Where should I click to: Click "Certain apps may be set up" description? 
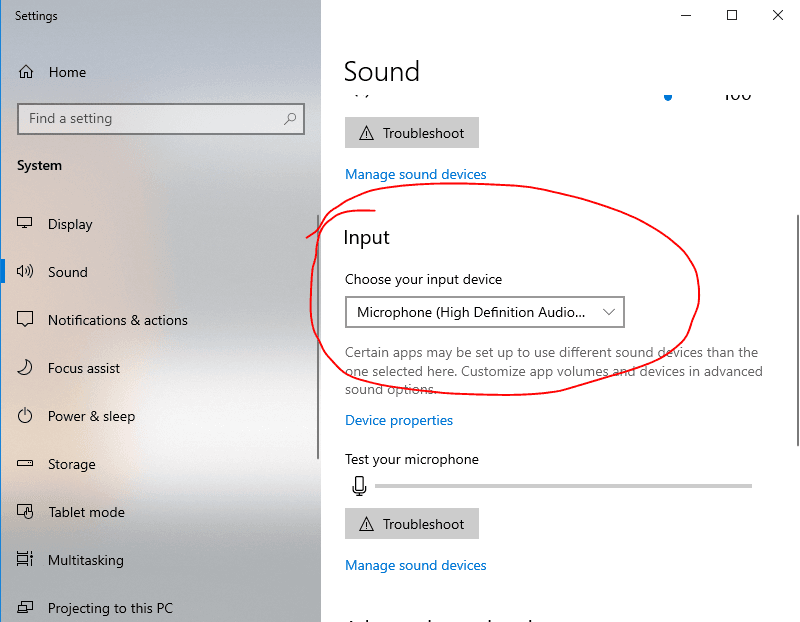coord(554,371)
